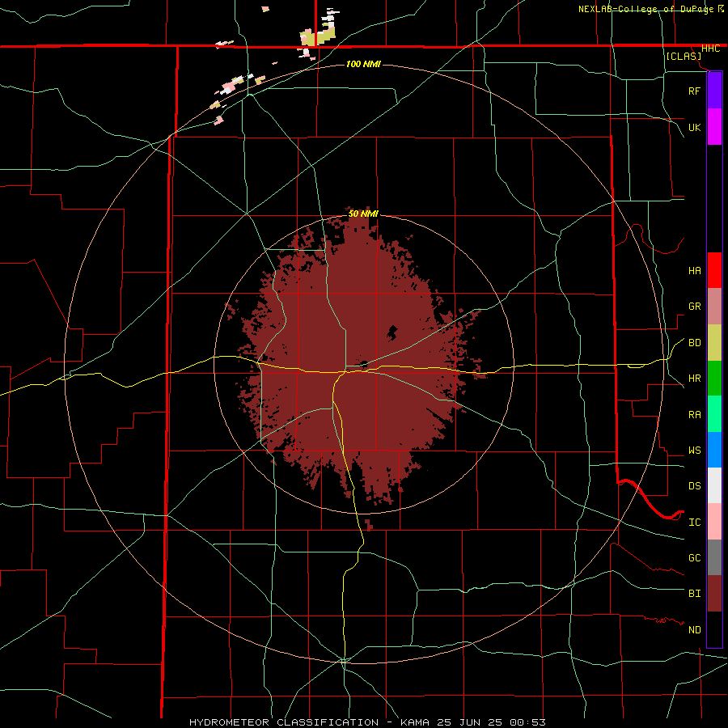Click the RF legend label
This screenshot has width=728, height=728.
click(x=694, y=91)
